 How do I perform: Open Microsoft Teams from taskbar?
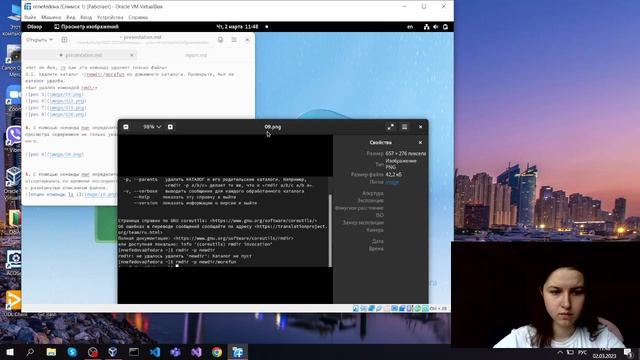click(x=176, y=352)
